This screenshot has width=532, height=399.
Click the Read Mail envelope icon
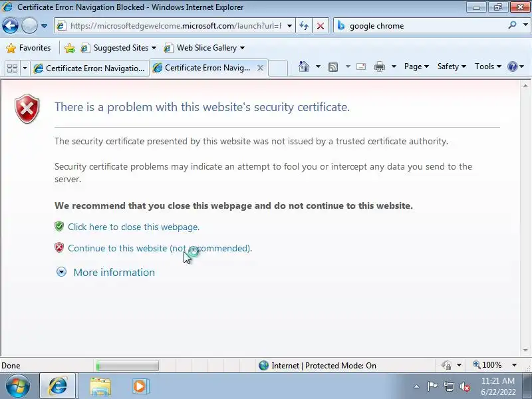click(x=361, y=66)
